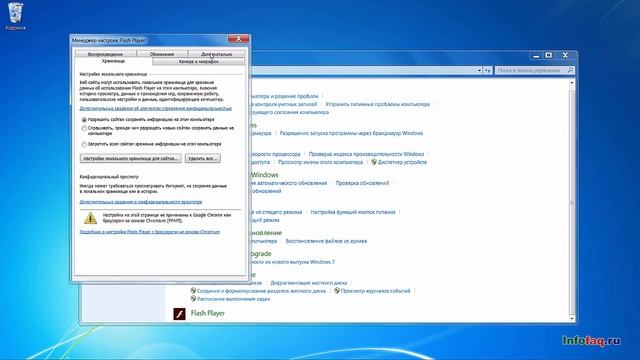The image size is (640, 360).
Task: Open link about private browsing confidentiality
Action: coord(141,202)
